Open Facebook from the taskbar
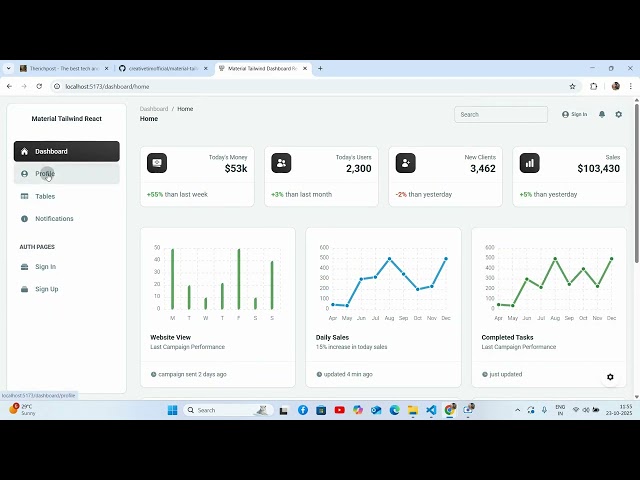Viewport: 640px width, 480px height. point(303,410)
